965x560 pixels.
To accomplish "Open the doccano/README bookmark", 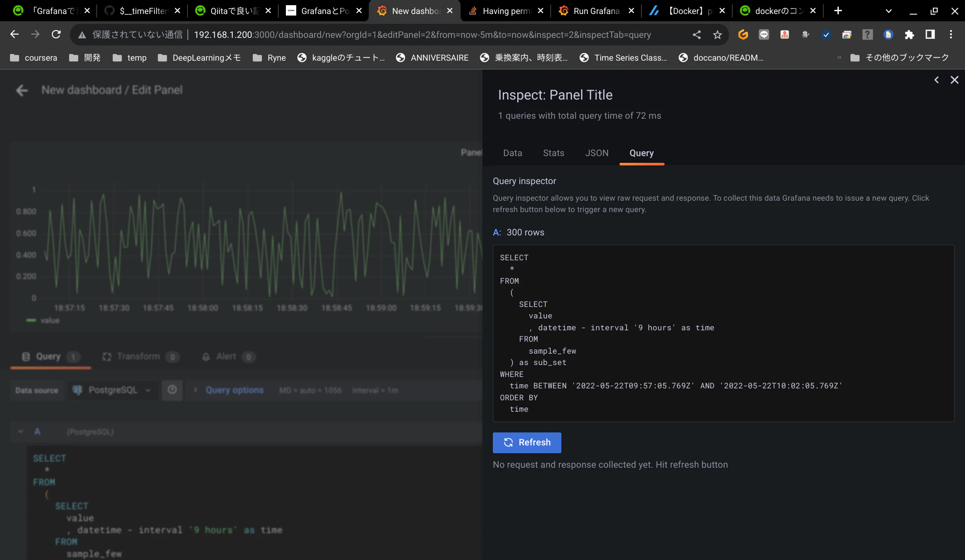I will (721, 58).
